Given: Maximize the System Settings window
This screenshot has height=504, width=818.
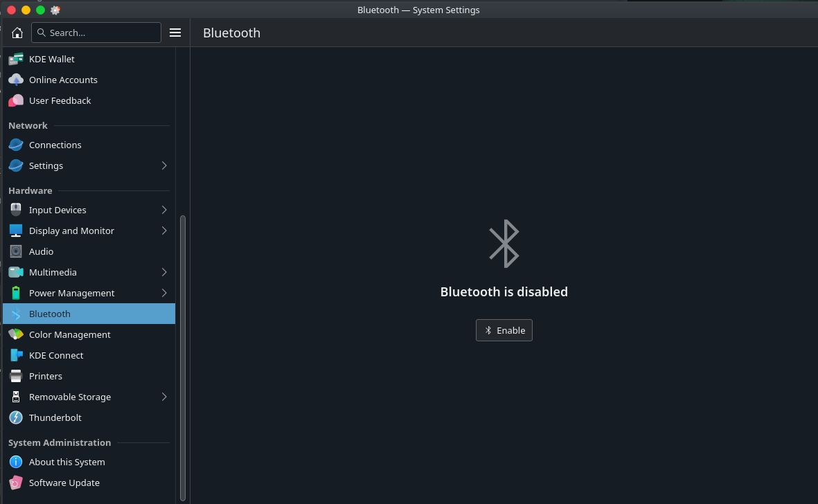Looking at the screenshot, I should (x=41, y=10).
